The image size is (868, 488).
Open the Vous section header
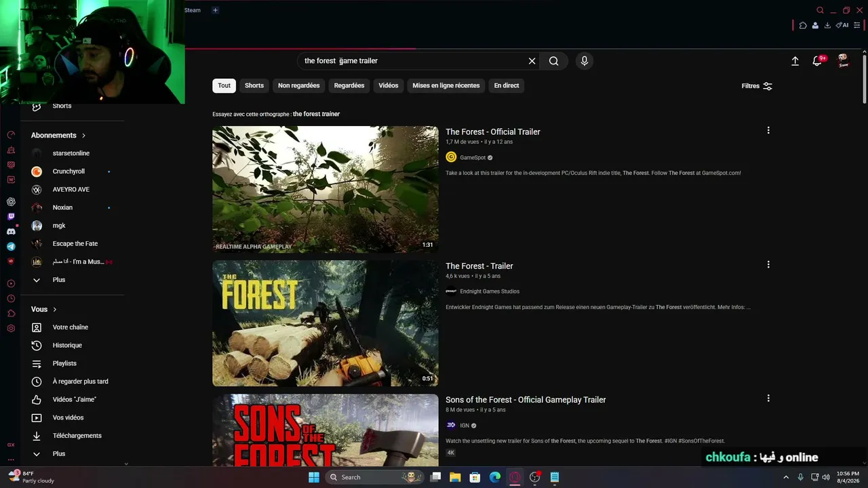44,309
